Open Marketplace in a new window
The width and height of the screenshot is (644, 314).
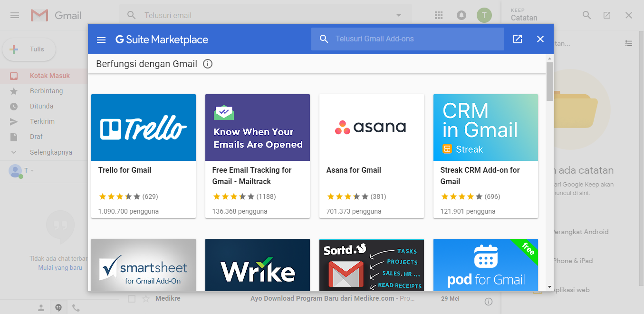pos(518,39)
